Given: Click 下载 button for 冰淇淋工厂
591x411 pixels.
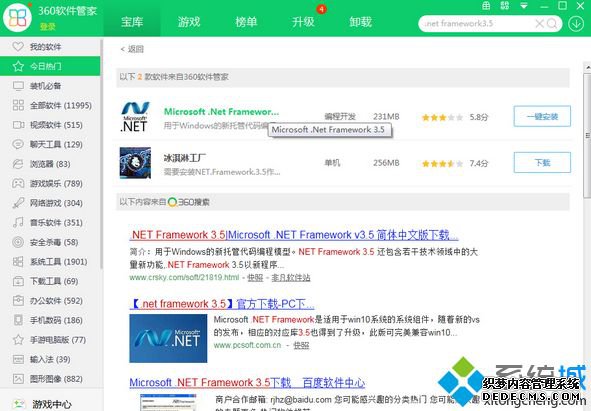Looking at the screenshot, I should point(542,163).
